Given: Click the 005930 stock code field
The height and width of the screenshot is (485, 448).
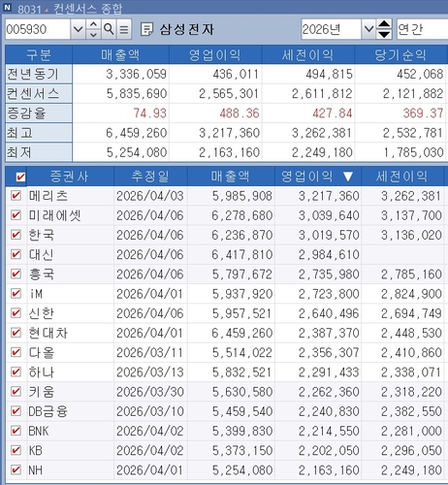Looking at the screenshot, I should (38, 29).
